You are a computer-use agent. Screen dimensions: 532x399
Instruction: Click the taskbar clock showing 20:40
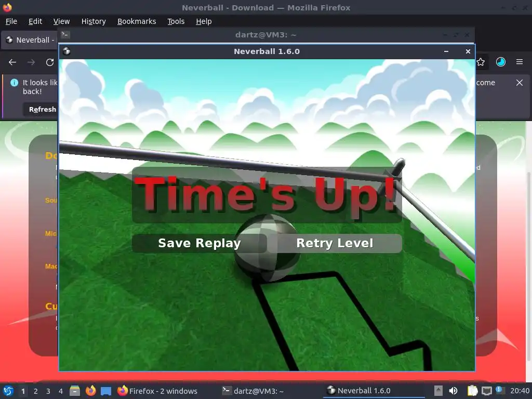coord(520,391)
